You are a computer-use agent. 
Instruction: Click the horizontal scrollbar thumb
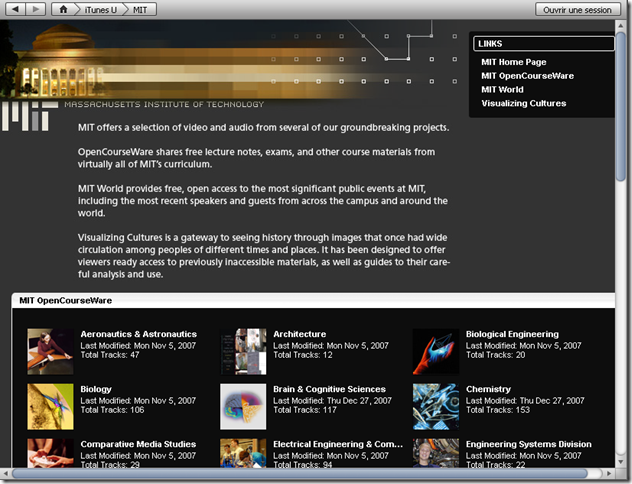pyautogui.click(x=299, y=473)
